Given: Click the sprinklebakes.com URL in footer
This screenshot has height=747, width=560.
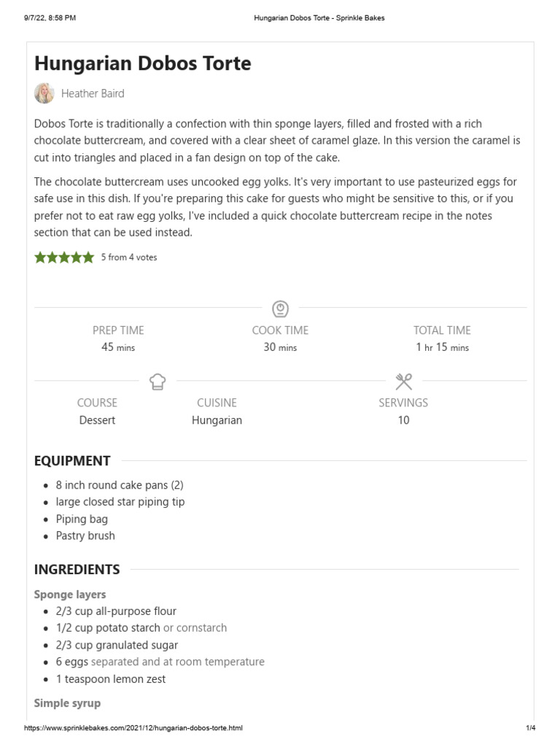Looking at the screenshot, I should point(133,728).
